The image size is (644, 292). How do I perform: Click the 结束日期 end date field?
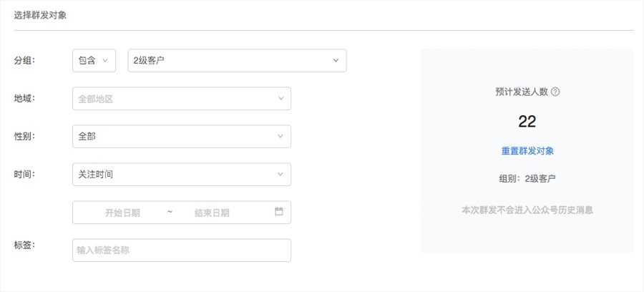(212, 213)
